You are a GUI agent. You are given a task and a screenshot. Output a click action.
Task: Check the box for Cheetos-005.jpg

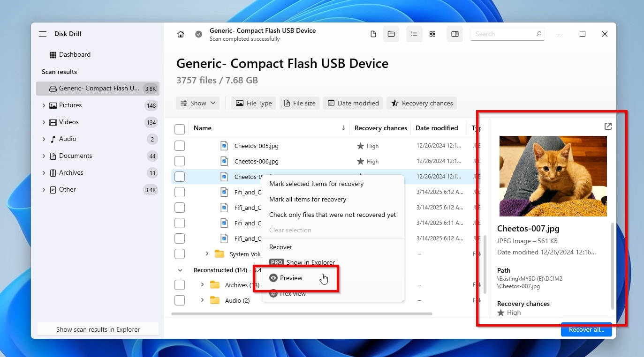coord(180,146)
